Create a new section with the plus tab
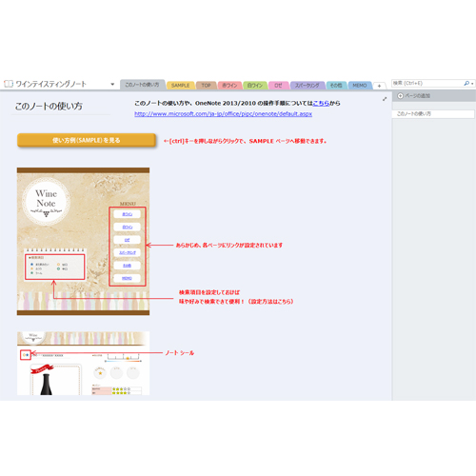Screen dimensions: 476x476 (x=379, y=86)
